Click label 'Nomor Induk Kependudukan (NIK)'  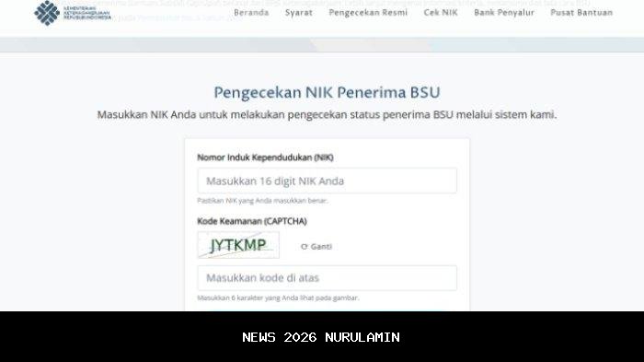pyautogui.click(x=265, y=158)
